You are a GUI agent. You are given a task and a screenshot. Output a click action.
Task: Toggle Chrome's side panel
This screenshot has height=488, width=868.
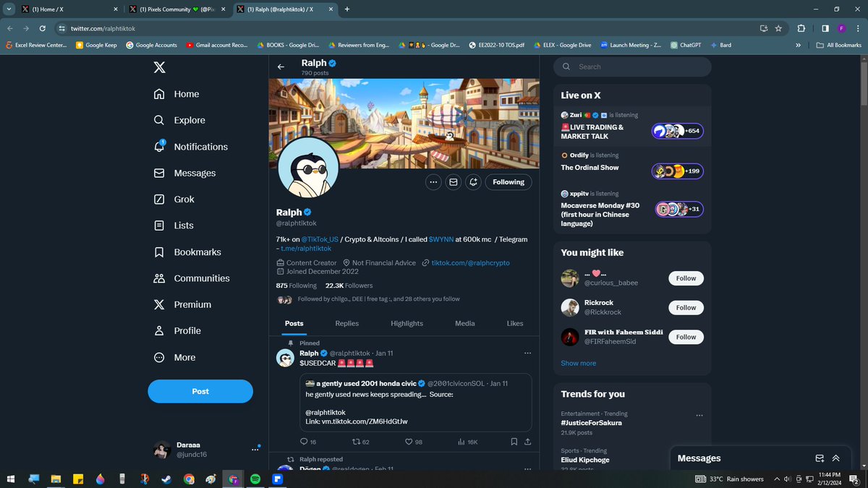pos(825,28)
